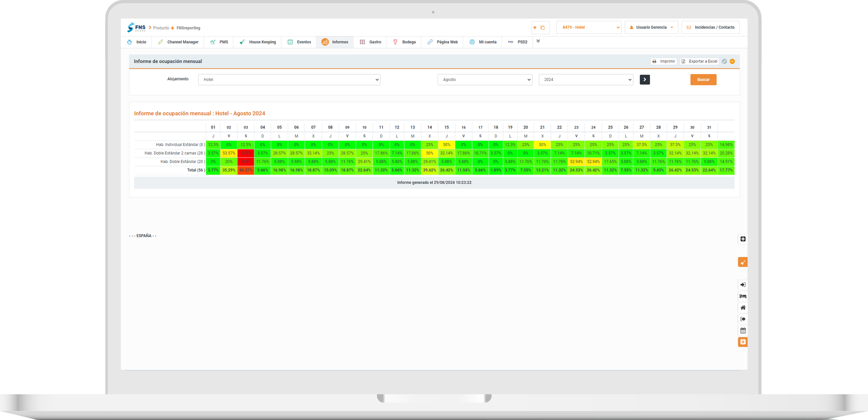This screenshot has height=420, width=868.
Task: Open the Alojamiento Hotel dropdown
Action: tap(289, 80)
